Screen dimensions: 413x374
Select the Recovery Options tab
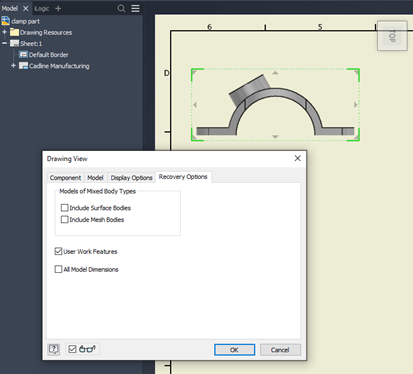click(x=183, y=177)
